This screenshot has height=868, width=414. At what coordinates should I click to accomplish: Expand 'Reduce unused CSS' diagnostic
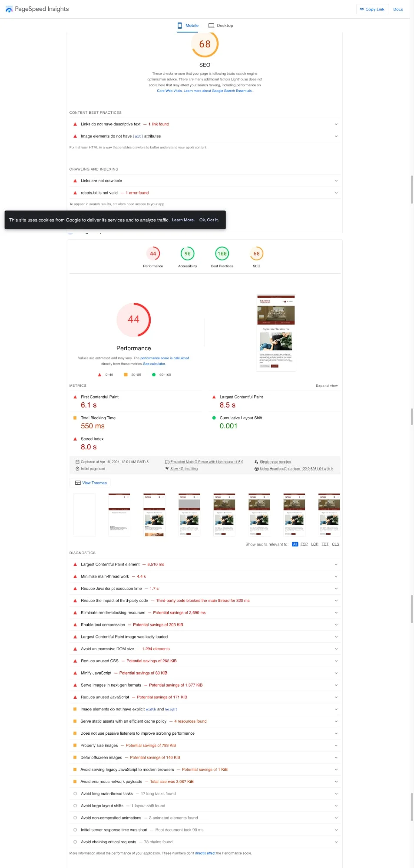205,661
